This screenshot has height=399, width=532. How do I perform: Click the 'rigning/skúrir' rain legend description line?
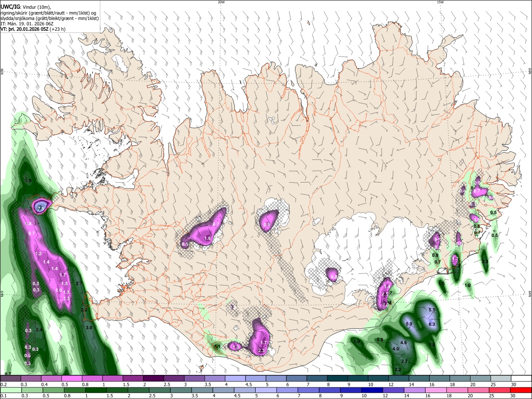[49, 13]
